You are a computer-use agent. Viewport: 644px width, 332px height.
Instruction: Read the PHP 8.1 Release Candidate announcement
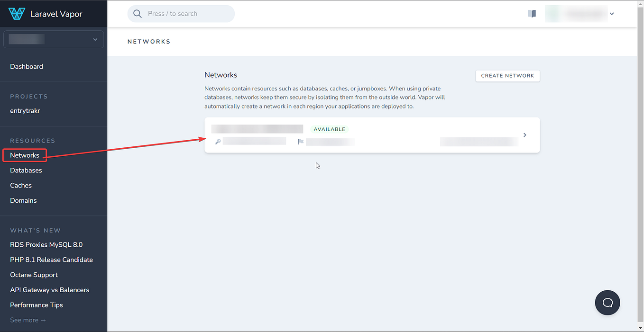coord(51,260)
